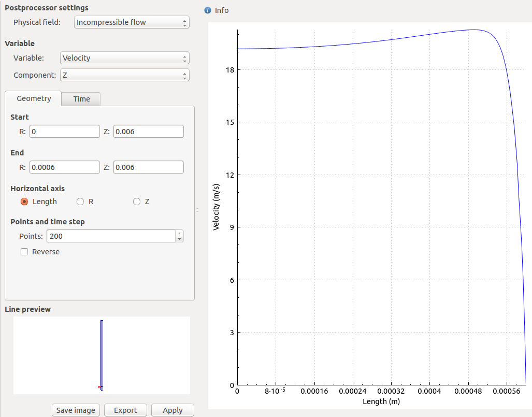Click the Start Z input field
This screenshot has width=532, height=417.
[148, 132]
